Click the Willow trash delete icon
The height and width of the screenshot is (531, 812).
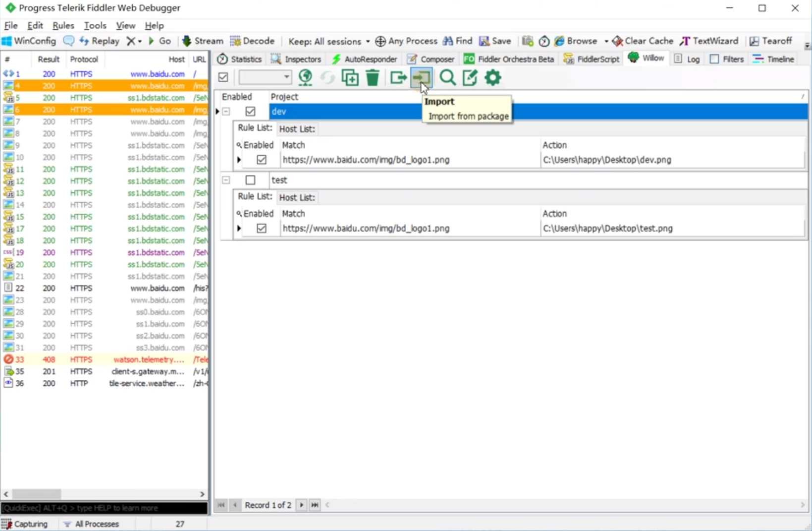coord(373,78)
